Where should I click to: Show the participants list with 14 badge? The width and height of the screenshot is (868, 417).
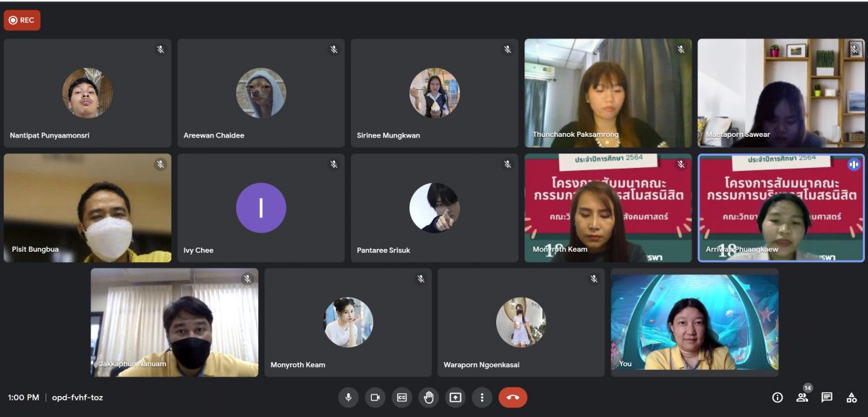point(802,397)
